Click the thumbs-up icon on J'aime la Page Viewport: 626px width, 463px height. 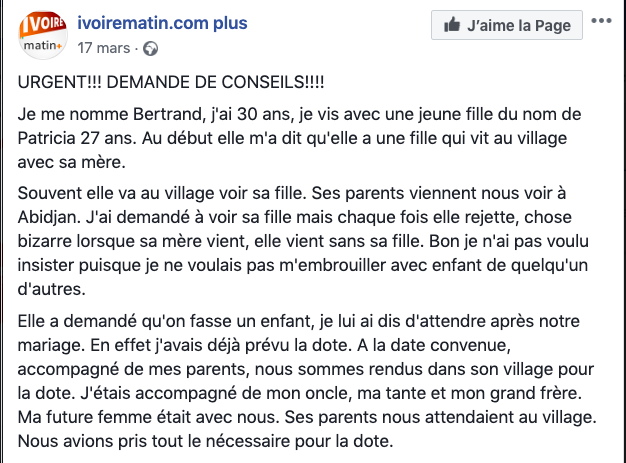tap(452, 25)
